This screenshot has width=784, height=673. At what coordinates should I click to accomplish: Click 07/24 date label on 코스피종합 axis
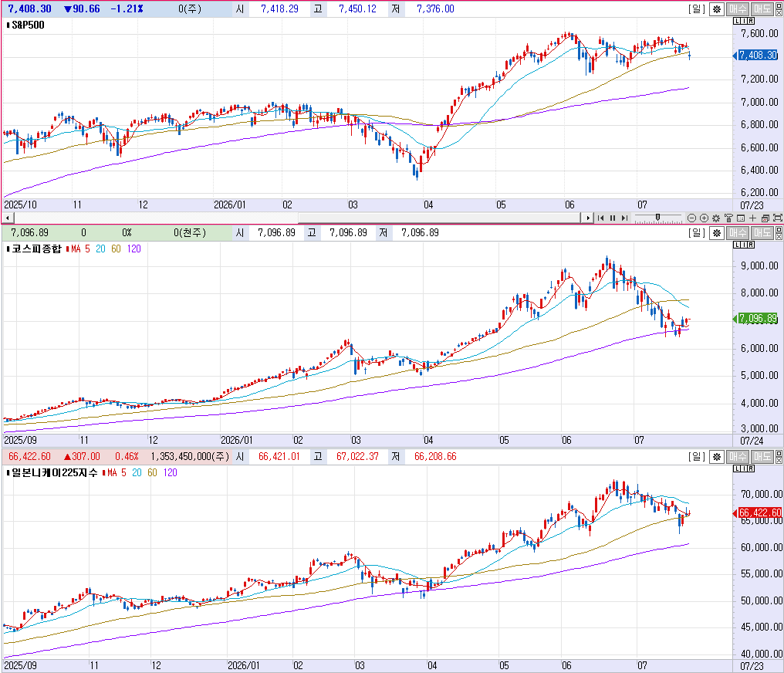(752, 441)
